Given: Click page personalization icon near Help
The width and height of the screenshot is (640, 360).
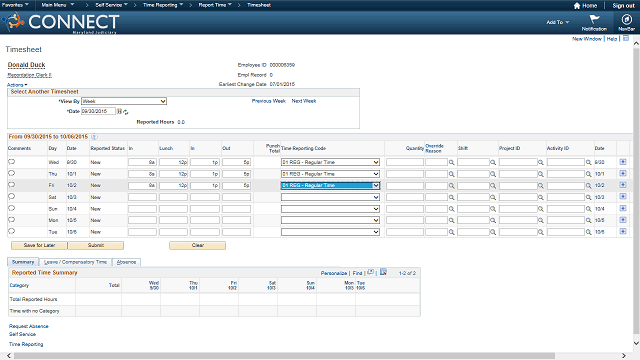Looking at the screenshot, I should click(x=626, y=38).
